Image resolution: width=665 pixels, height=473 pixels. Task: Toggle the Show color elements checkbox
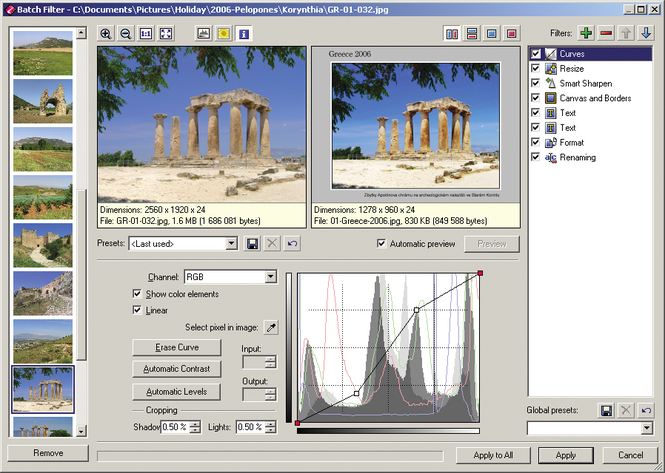click(138, 294)
